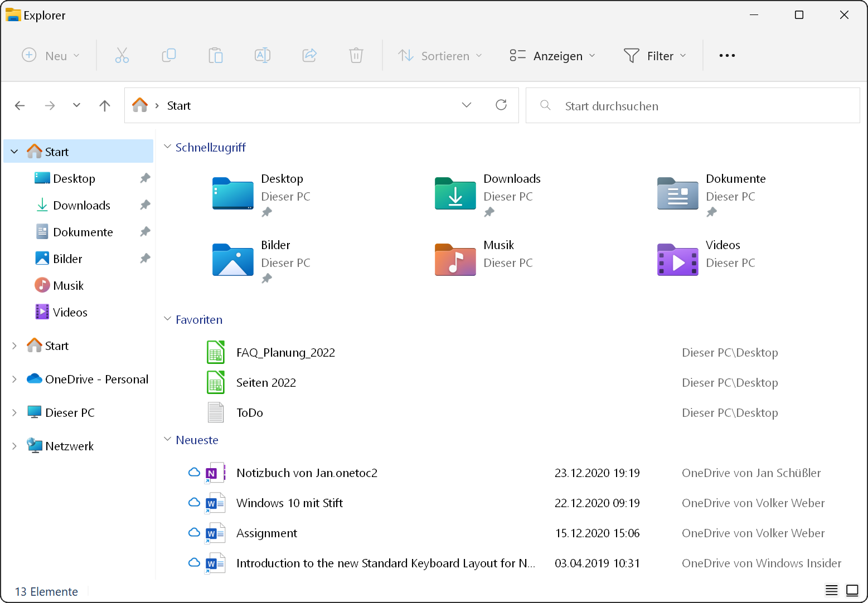Viewport: 868px width, 603px height.
Task: Select the FAQ_Planung_2022 spreadsheet file
Action: 285,353
